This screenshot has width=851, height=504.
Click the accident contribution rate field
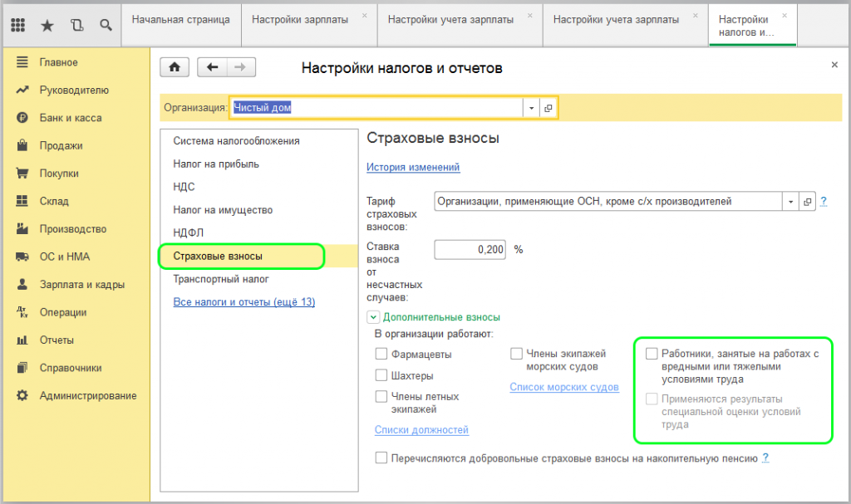pos(469,249)
